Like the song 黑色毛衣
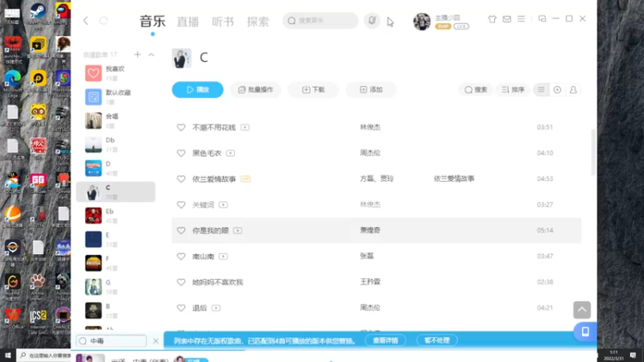The image size is (644, 362). pos(181,153)
